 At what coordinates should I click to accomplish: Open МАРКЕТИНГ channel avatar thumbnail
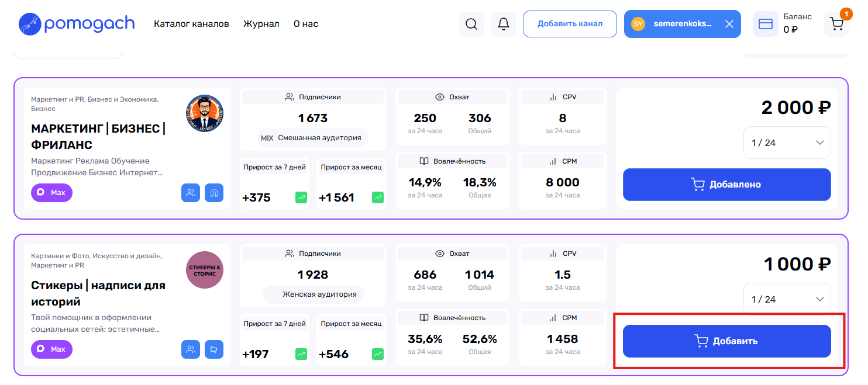tap(205, 113)
